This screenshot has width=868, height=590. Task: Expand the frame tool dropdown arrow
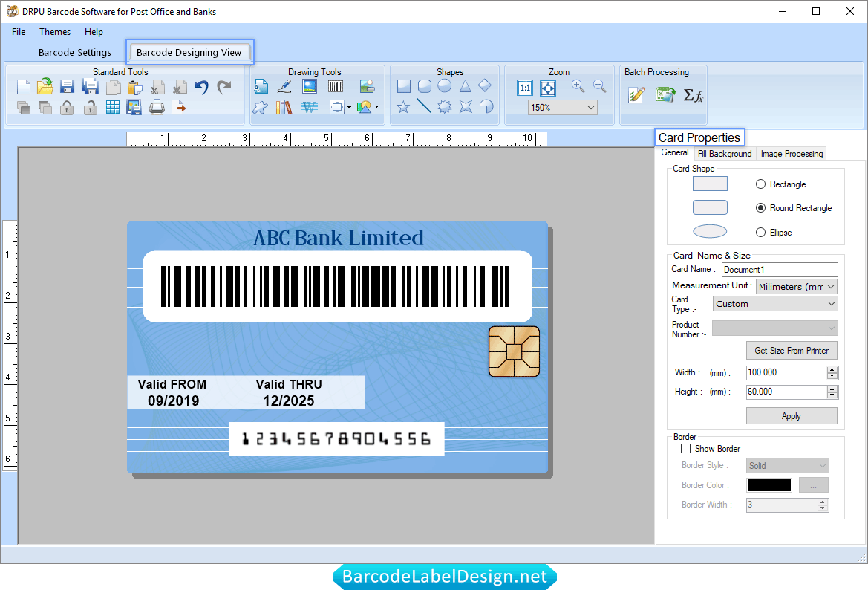pos(349,108)
